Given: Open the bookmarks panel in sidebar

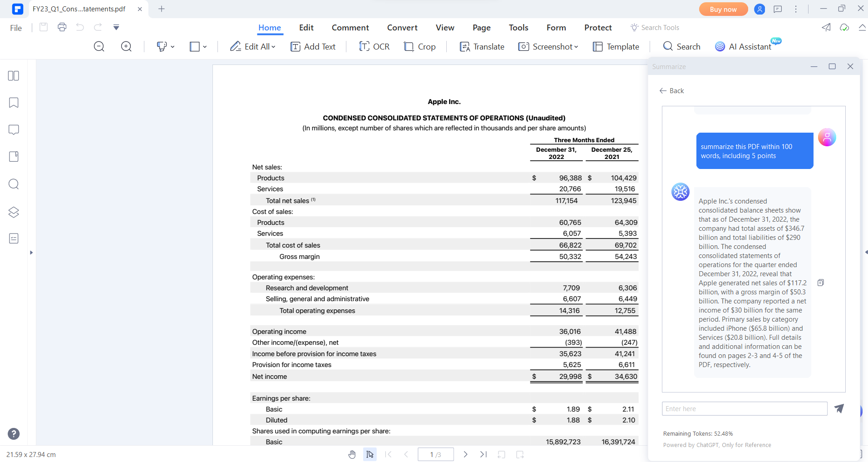Looking at the screenshot, I should pos(14,103).
